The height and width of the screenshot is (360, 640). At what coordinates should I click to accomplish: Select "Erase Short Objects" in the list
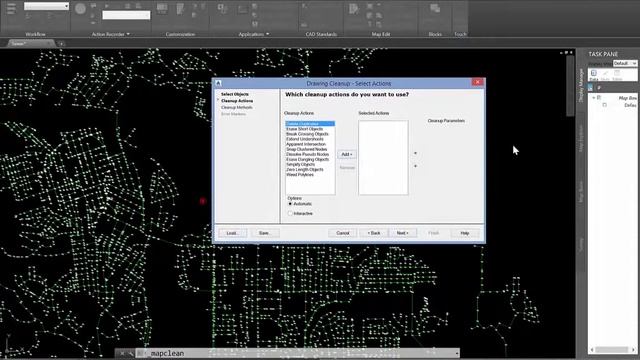coord(304,129)
